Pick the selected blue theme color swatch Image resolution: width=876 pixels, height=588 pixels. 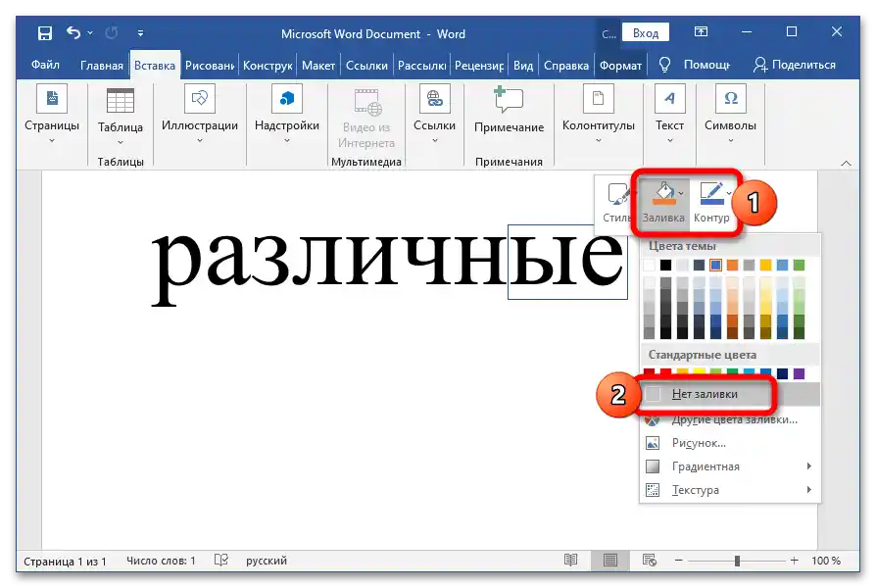[715, 265]
